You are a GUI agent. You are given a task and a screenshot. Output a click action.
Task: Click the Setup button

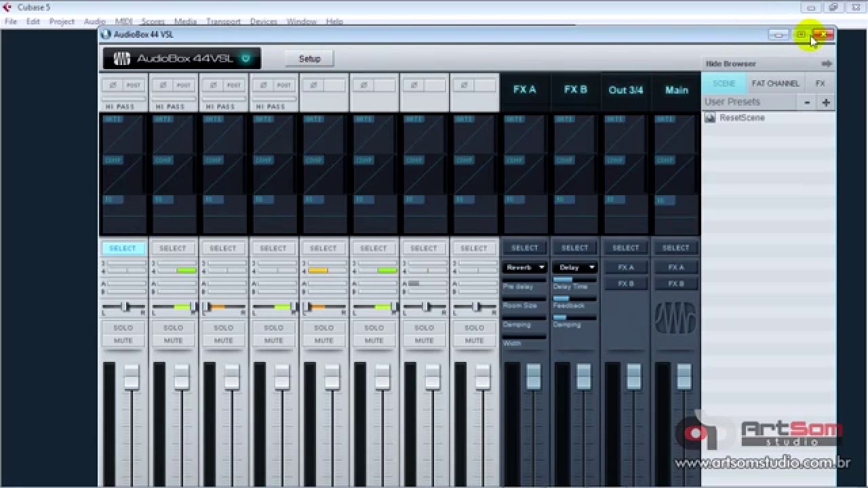309,59
